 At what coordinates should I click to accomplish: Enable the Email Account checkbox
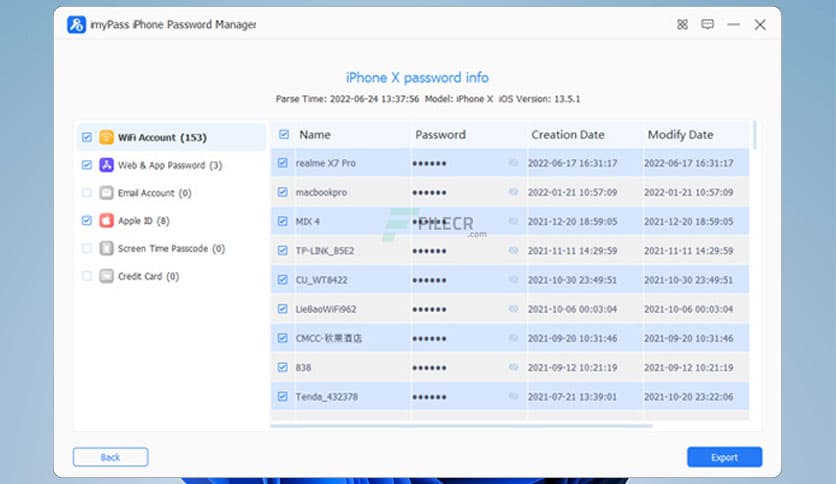click(87, 193)
